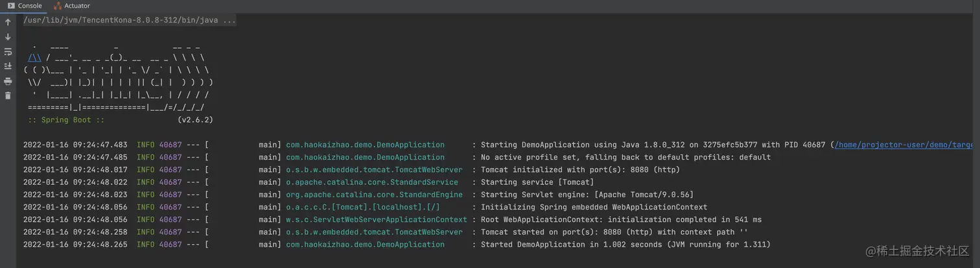Switch to the Console tab

(25, 6)
